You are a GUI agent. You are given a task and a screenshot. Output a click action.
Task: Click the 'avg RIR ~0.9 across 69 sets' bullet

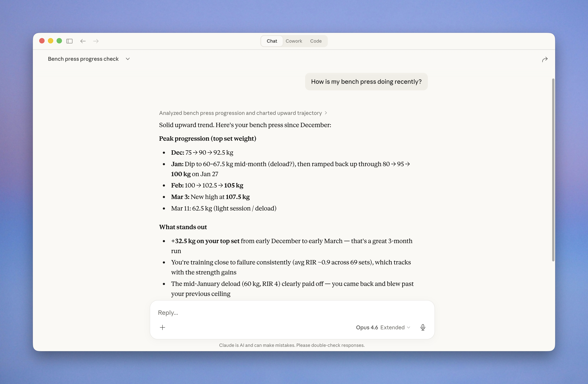tap(291, 267)
